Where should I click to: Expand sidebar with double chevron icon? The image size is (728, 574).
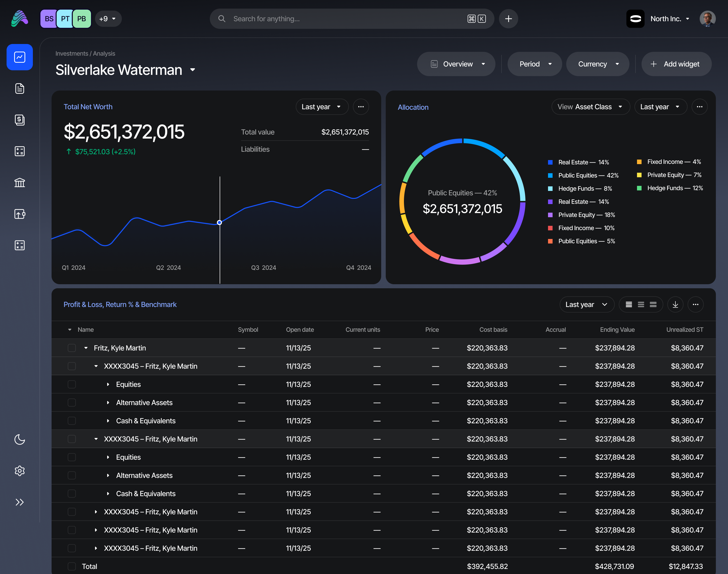pos(19,502)
